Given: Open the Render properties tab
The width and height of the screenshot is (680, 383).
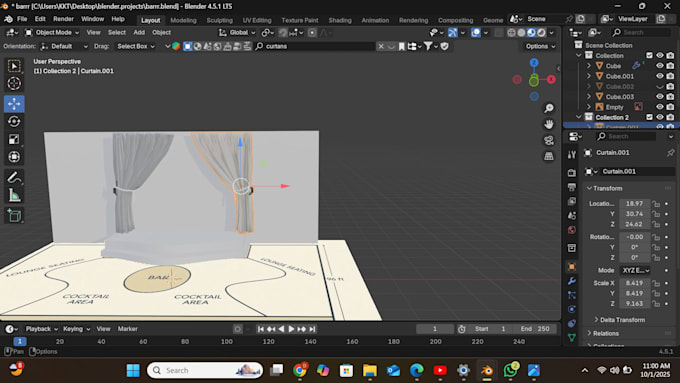Looking at the screenshot, I should coord(572,173).
